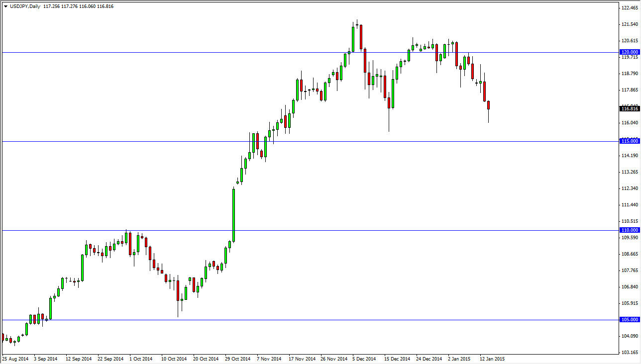
Task: Click the 110.000 level label on price axis
Action: (x=629, y=230)
